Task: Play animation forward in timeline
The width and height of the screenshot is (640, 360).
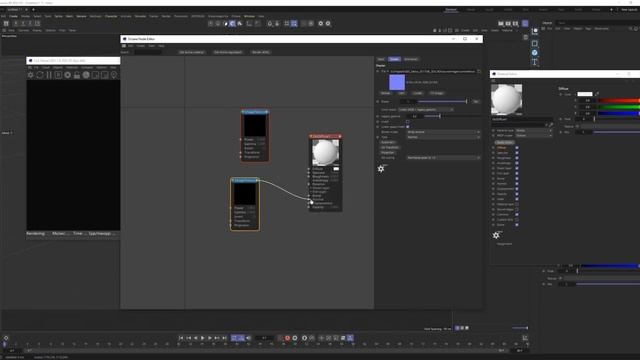Action: 202,338
